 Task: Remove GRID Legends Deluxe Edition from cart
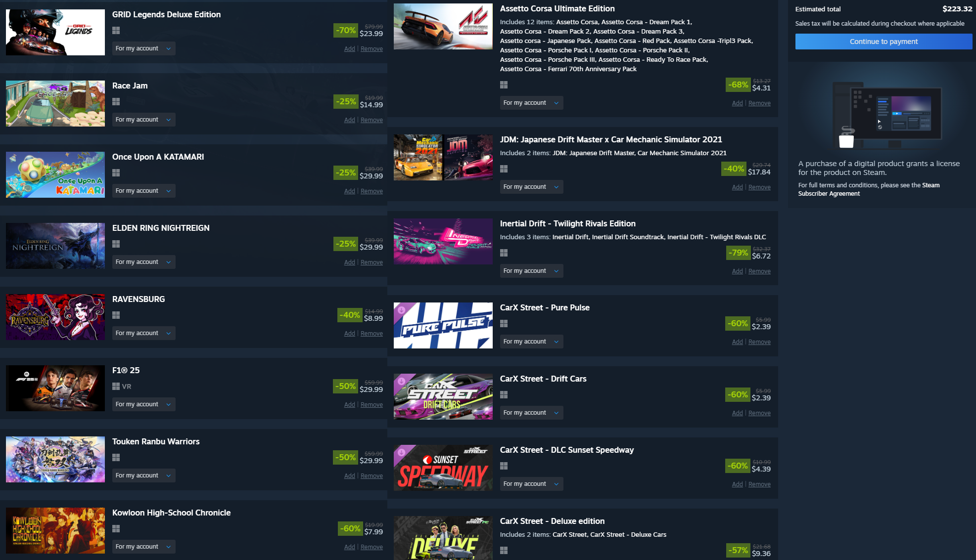point(372,49)
